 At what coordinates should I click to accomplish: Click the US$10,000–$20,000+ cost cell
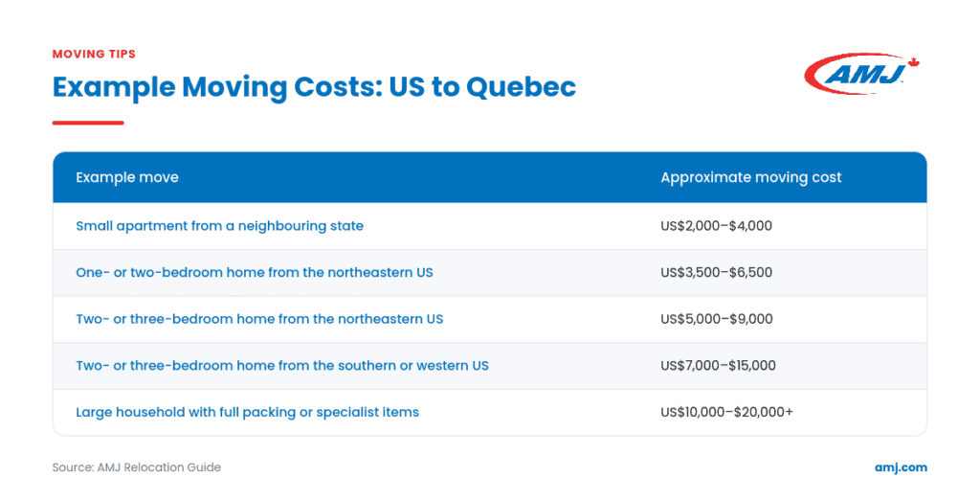(x=727, y=413)
